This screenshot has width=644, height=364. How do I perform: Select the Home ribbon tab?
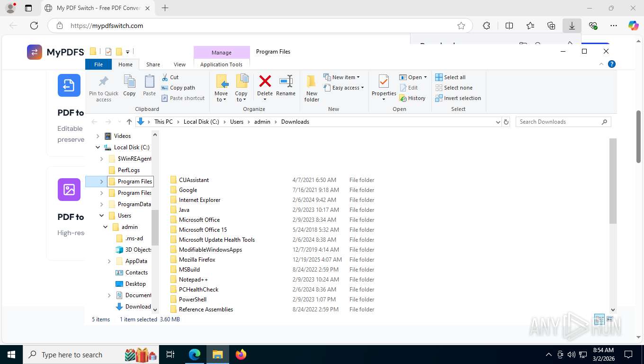tap(125, 64)
